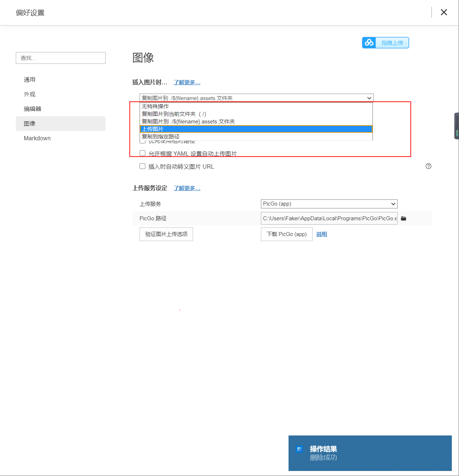Viewport: 459px width, 476px height.
Task: Open 了解更多 link beside 插入图片时
Action: pos(187,83)
